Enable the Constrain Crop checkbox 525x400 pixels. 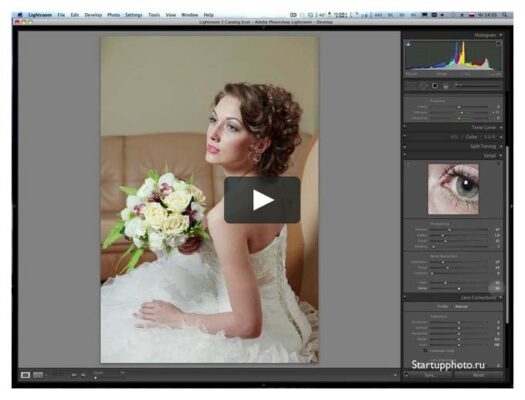point(425,351)
